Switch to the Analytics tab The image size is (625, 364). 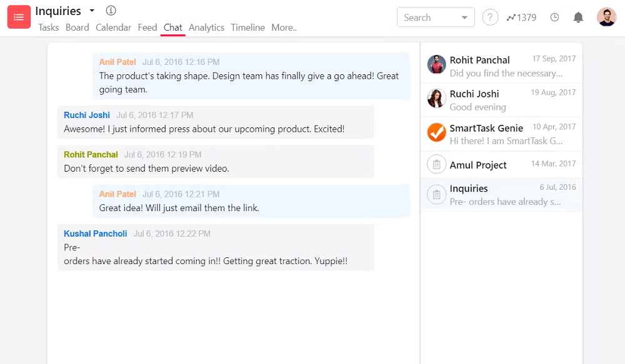206,27
